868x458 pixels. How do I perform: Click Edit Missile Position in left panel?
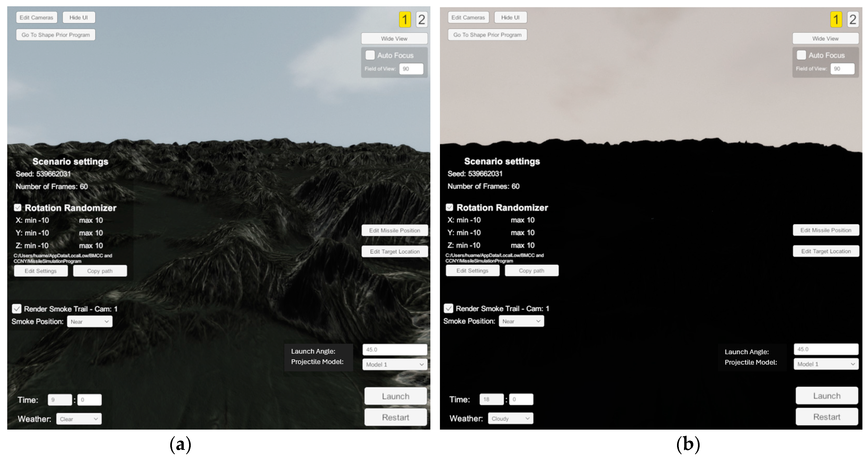pyautogui.click(x=395, y=231)
